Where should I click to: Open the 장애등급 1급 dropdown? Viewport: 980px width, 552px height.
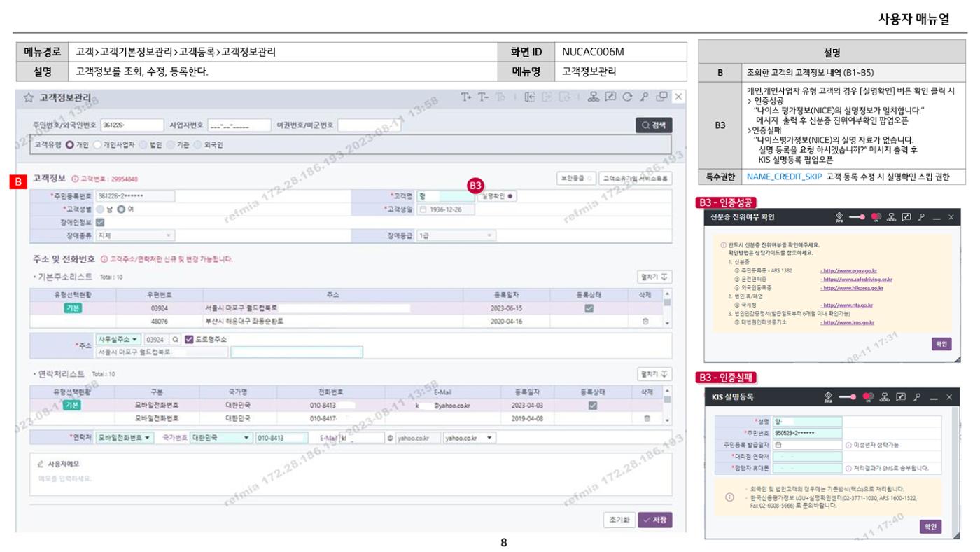click(456, 236)
